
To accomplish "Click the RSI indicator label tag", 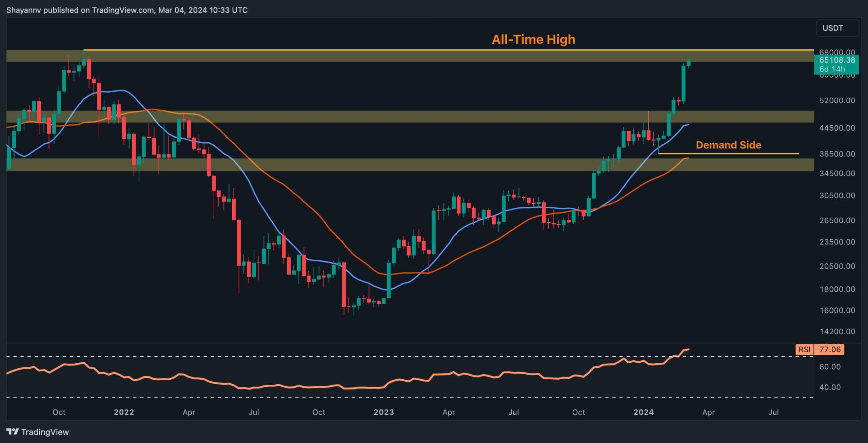I will coord(804,349).
